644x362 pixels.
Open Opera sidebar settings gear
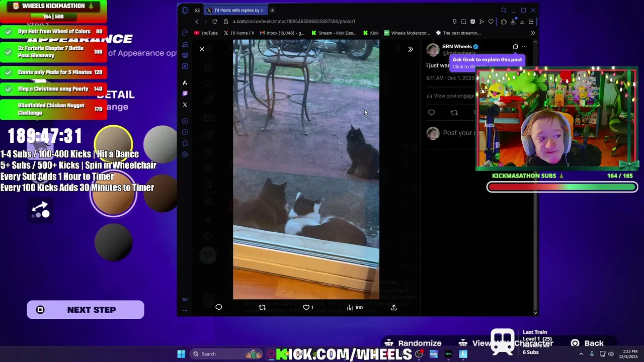(185, 154)
